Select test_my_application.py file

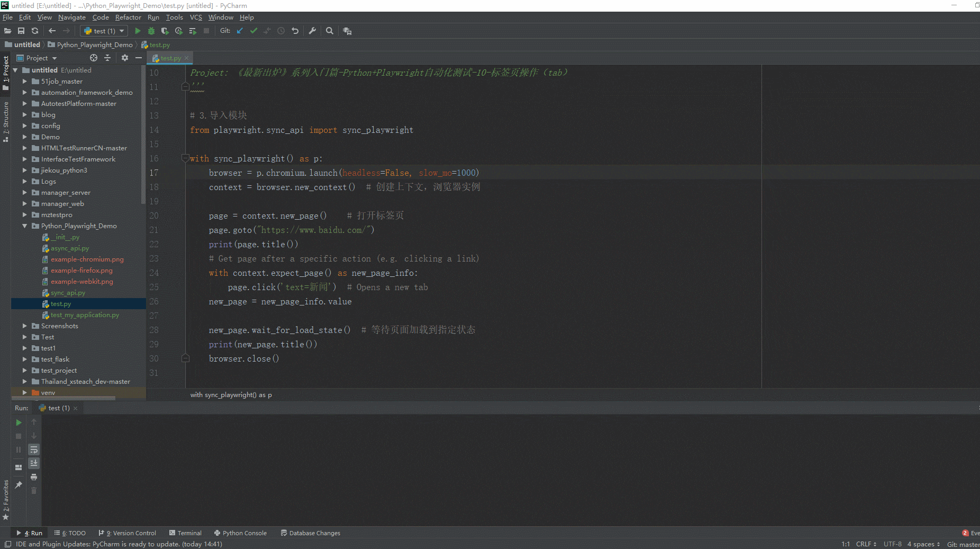pos(85,314)
